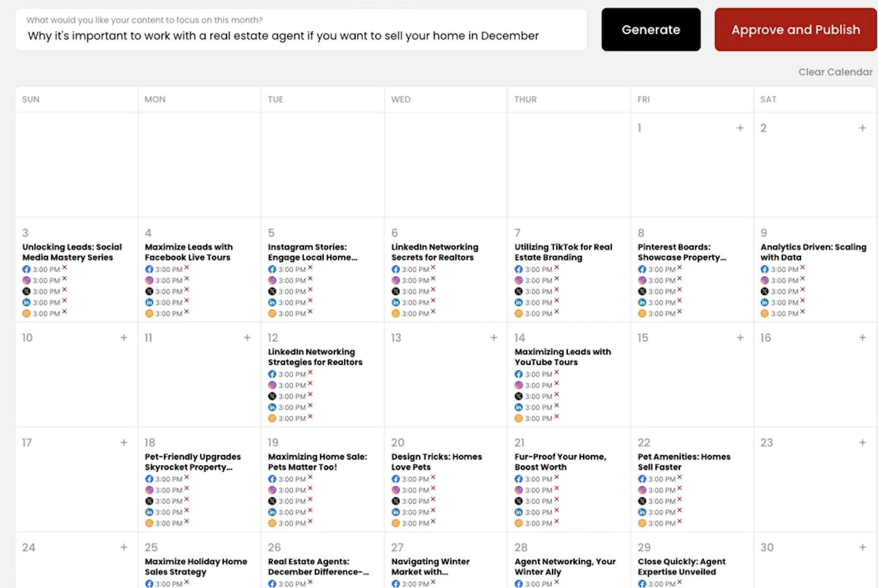This screenshot has height=588, width=878.
Task: Open the 'Maximize Holiday Home Sales Strategy' post
Action: (196, 567)
